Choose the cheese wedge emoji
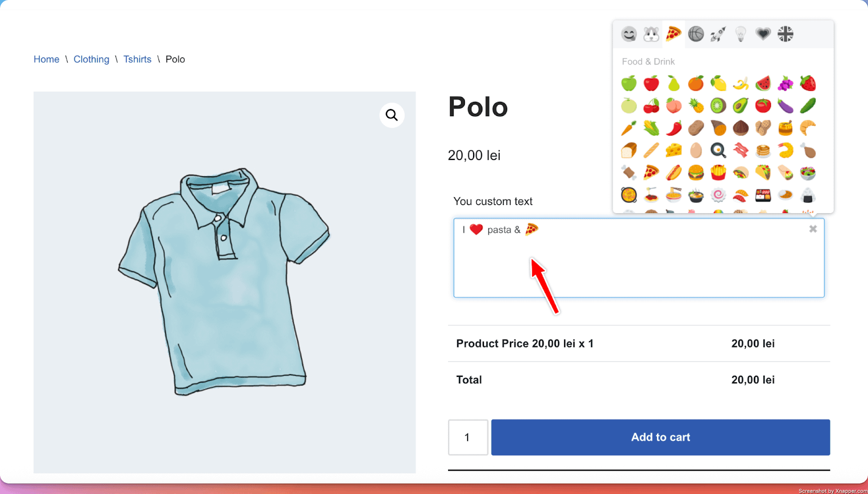868x494 pixels. (674, 150)
